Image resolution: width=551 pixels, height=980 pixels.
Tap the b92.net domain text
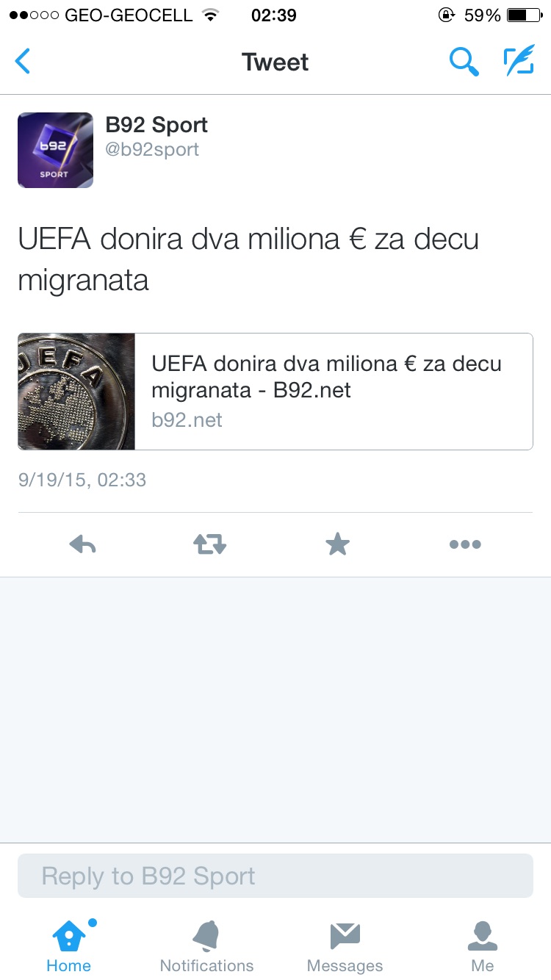(x=187, y=420)
